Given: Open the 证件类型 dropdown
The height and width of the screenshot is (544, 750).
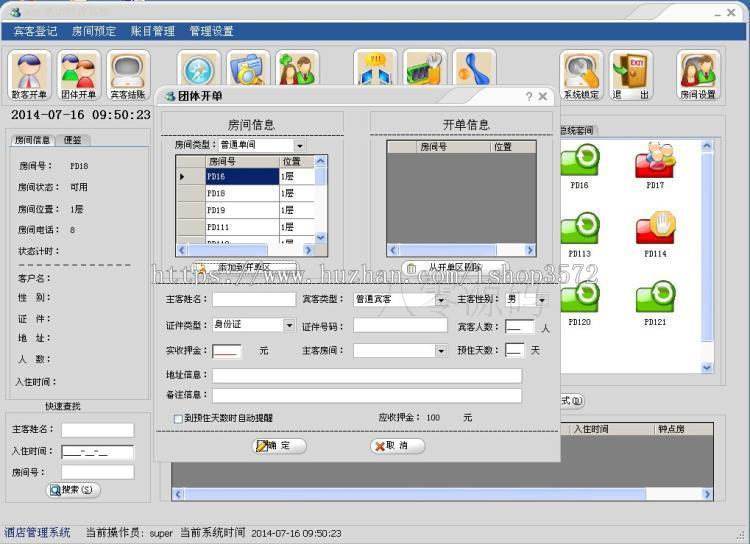Looking at the screenshot, I should click(289, 325).
